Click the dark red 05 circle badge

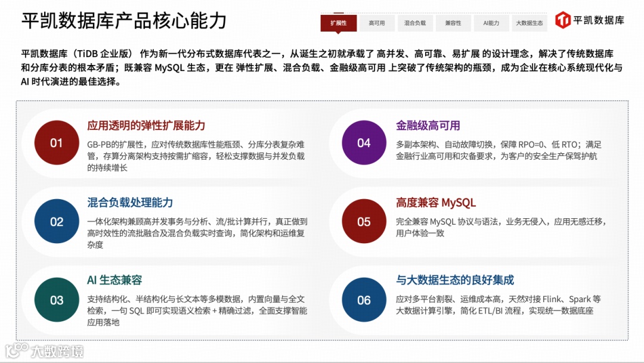(x=364, y=221)
